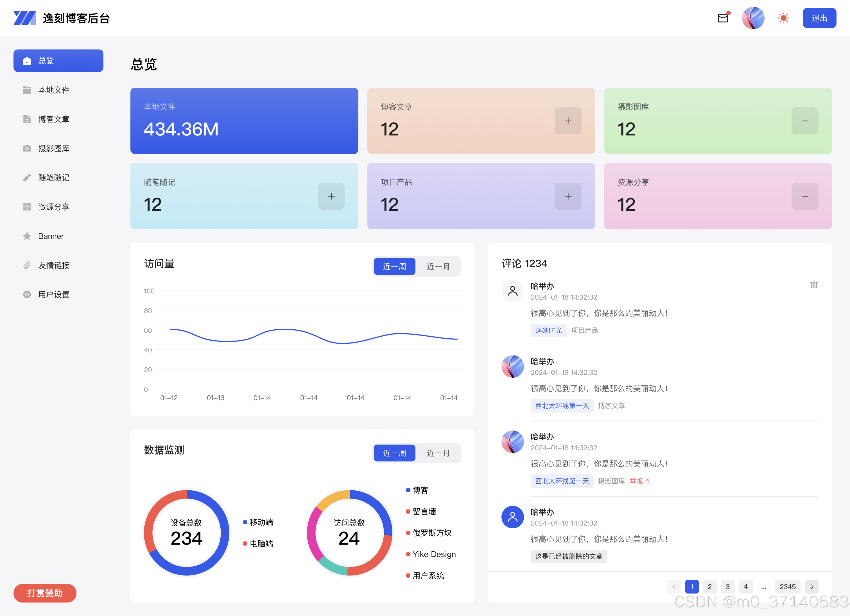Screen dimensions: 850x616
Task: Open 友情链接 in the sidebar
Action: tap(54, 265)
